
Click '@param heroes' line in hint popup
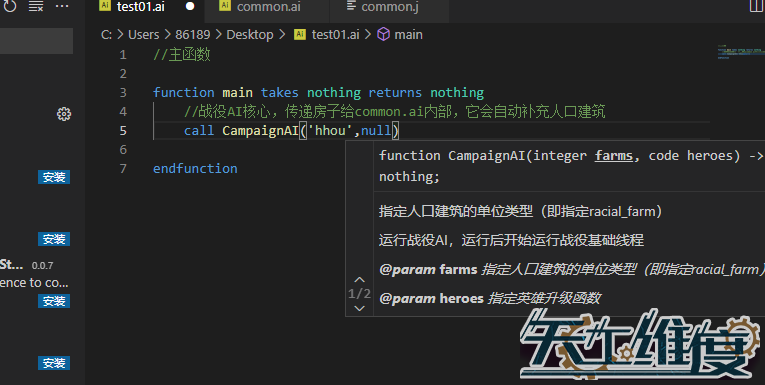pyautogui.click(x=490, y=298)
